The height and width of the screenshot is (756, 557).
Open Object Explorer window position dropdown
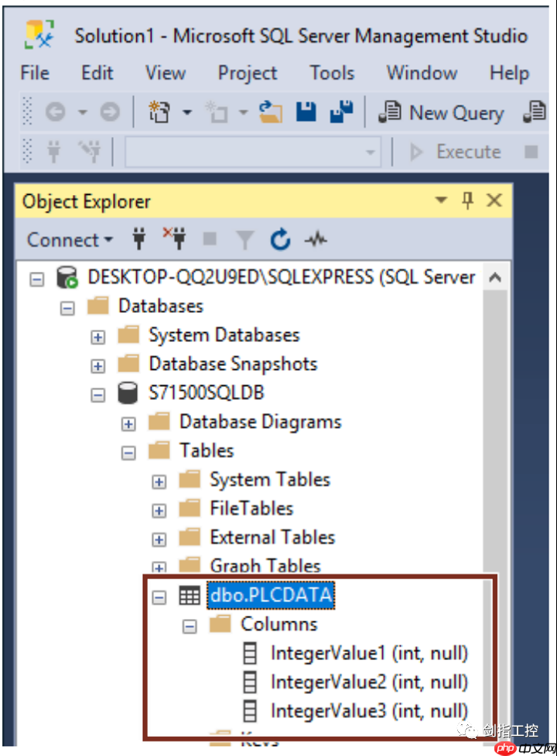441,200
